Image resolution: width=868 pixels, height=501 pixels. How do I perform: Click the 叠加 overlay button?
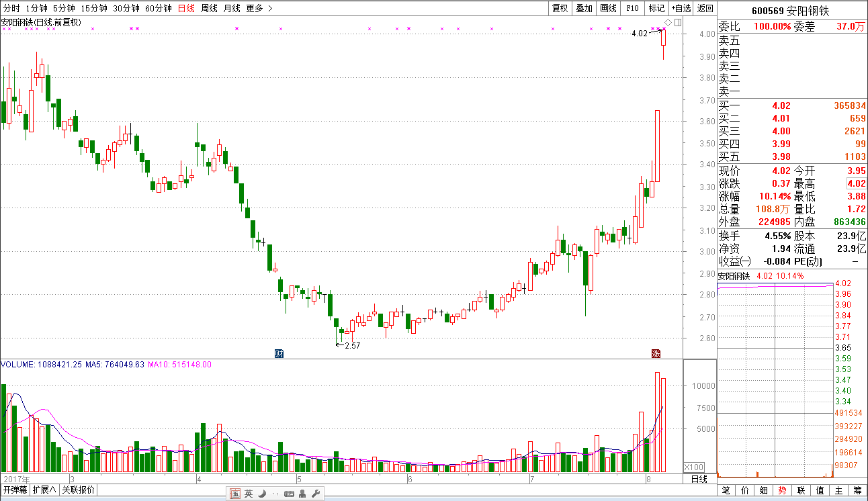pos(584,8)
